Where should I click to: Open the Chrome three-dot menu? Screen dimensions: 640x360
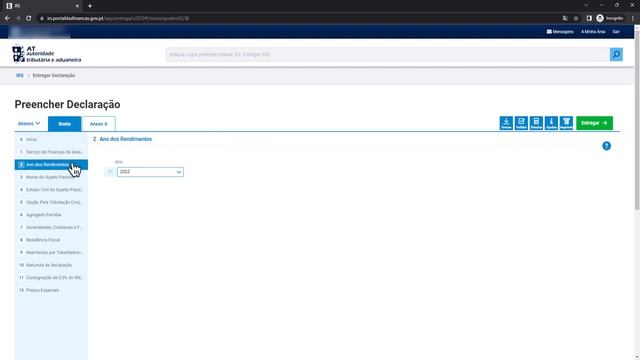coord(633,18)
